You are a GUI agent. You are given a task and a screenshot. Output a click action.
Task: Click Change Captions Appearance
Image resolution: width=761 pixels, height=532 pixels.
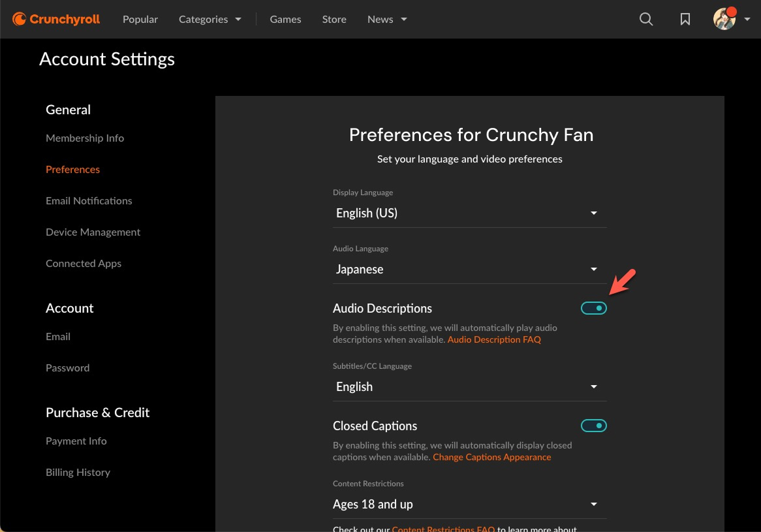(x=491, y=457)
